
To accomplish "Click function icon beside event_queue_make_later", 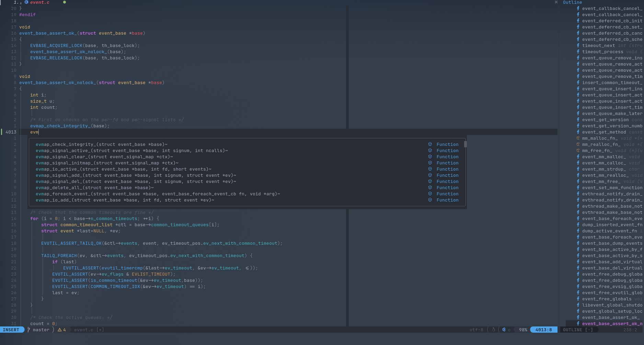I will tap(578, 114).
